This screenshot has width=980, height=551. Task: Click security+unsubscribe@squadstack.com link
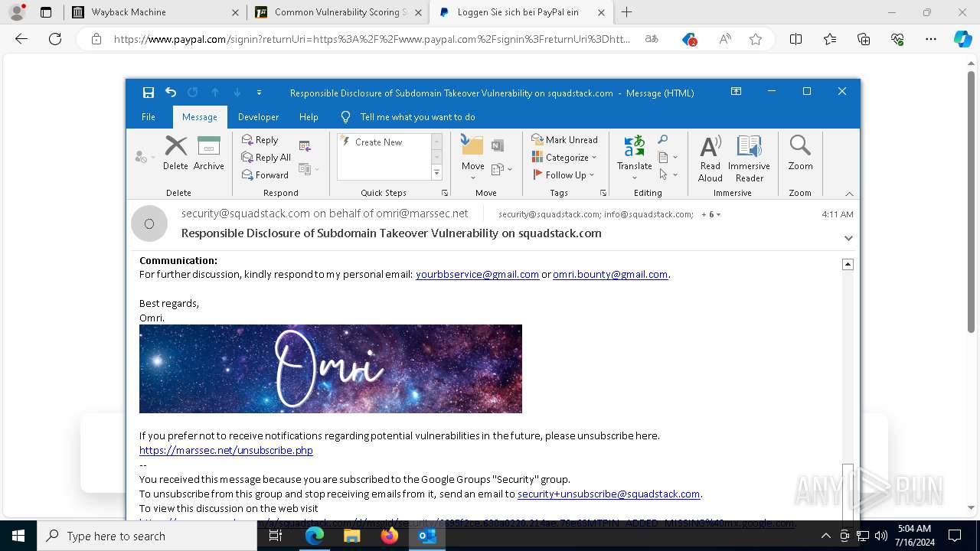[x=609, y=494]
